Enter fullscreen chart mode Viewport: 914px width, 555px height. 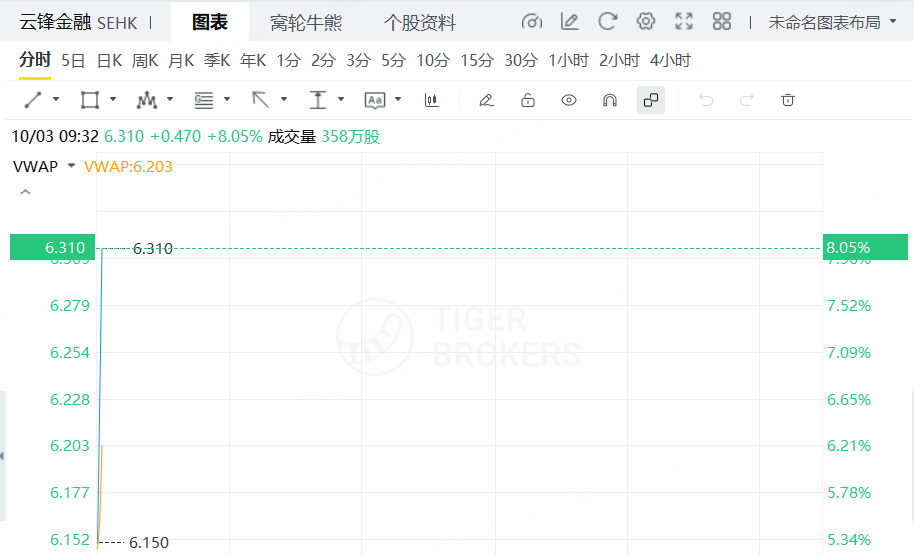coord(684,22)
